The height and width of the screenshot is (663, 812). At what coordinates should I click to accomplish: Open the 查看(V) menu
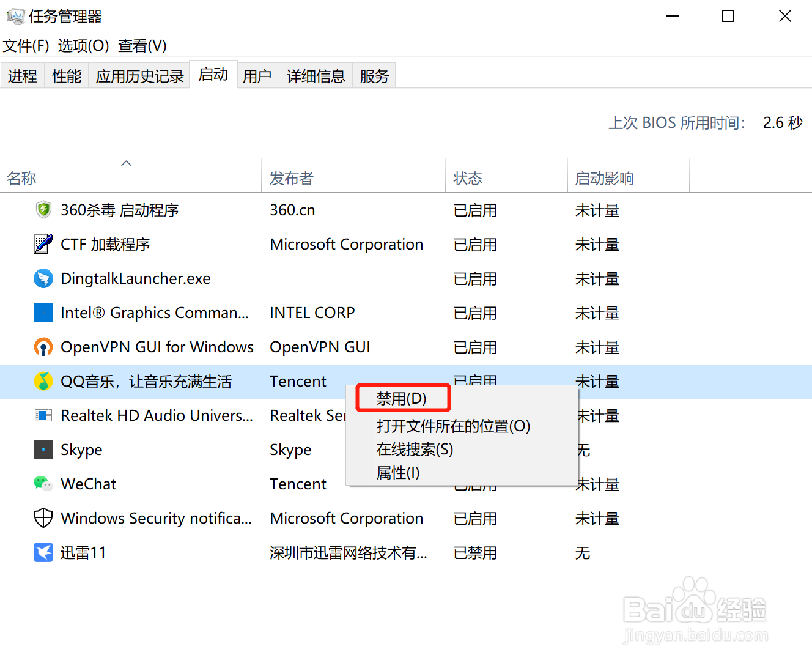click(x=142, y=46)
